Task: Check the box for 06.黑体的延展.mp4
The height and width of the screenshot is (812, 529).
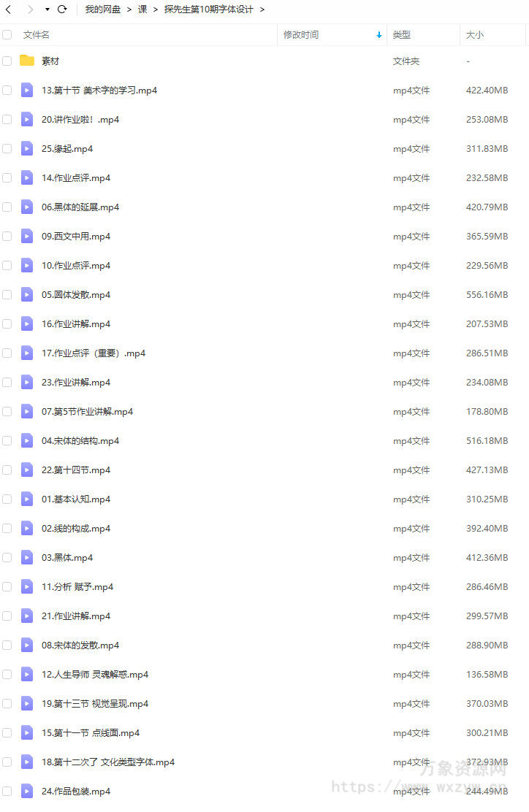Action: 7,207
